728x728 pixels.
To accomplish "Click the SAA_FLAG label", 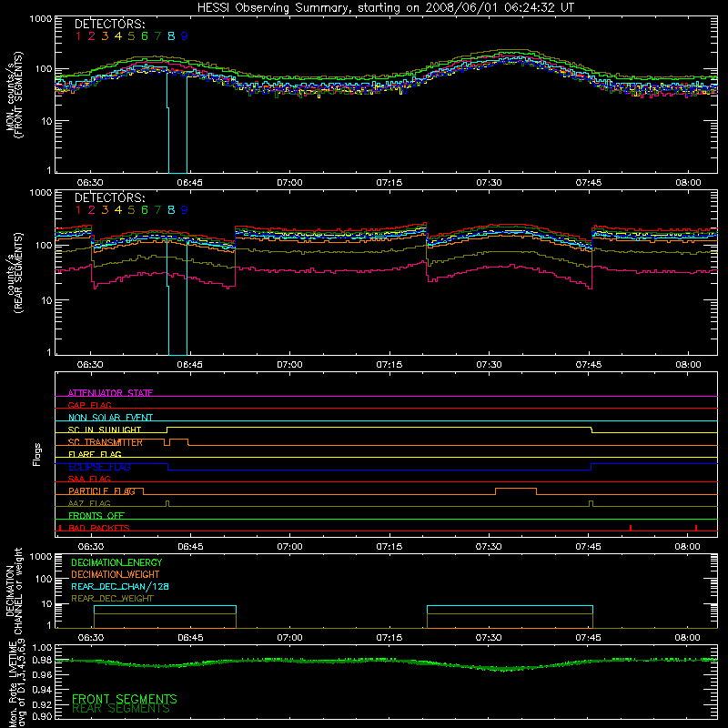I will tap(89, 479).
